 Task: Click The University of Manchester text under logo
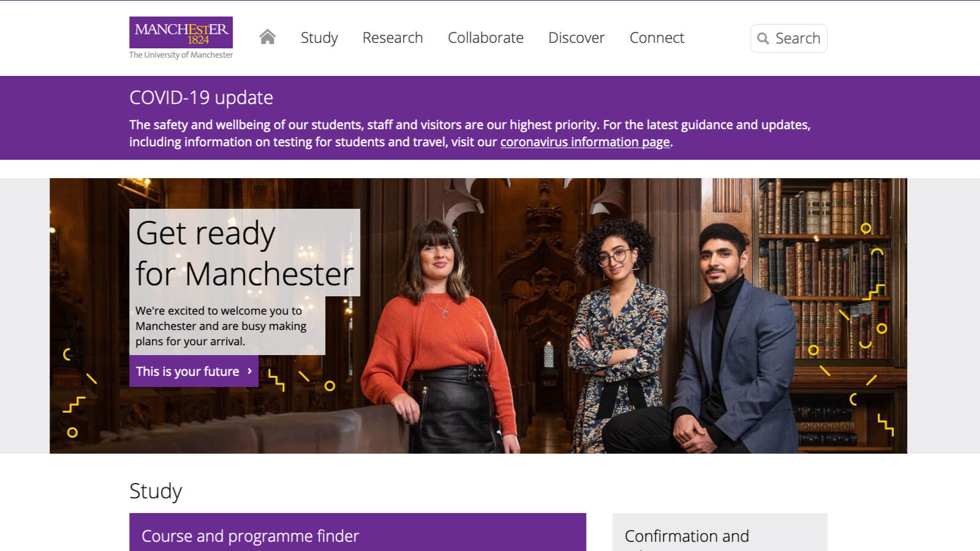pyautogui.click(x=181, y=55)
